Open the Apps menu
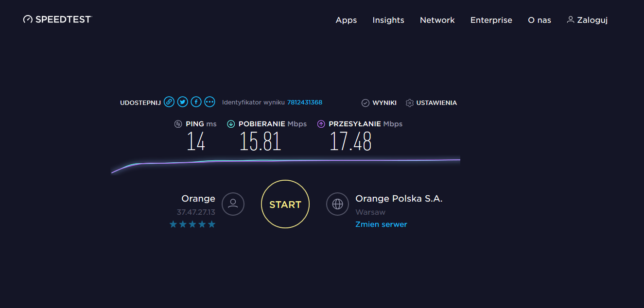Screen dimensions: 644x308 point(347,20)
